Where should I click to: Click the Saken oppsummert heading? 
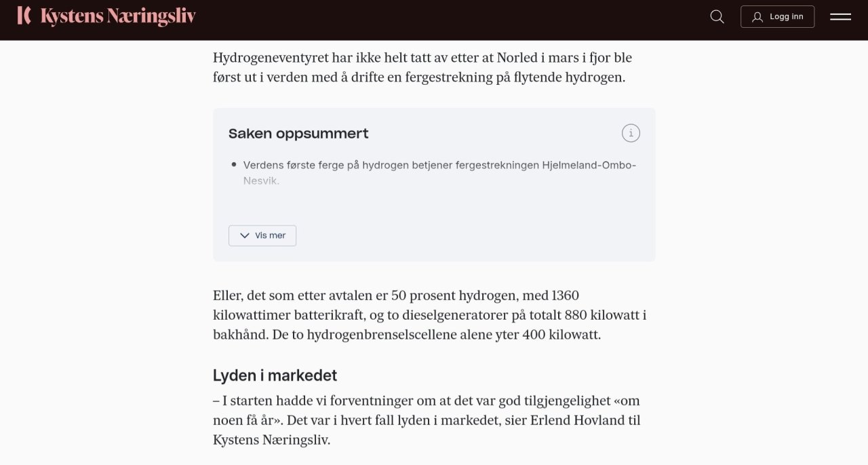(x=298, y=134)
